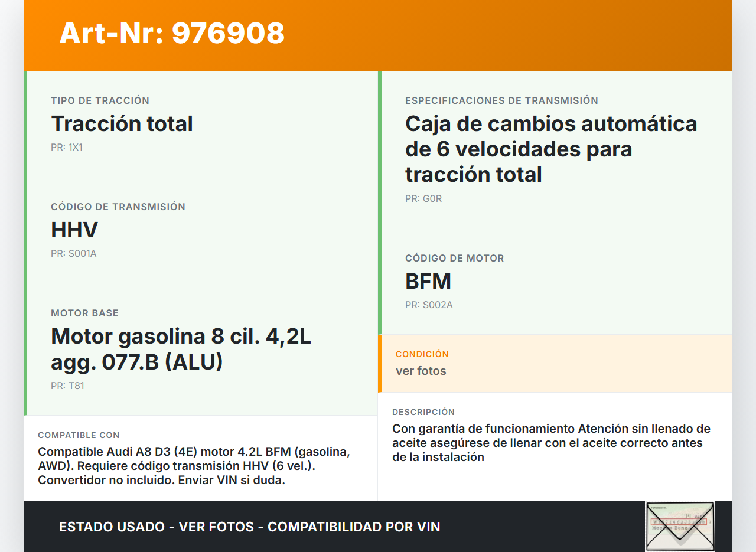Click the VIN envelope icon in footer
Screen dimensions: 756x552
pos(679,526)
